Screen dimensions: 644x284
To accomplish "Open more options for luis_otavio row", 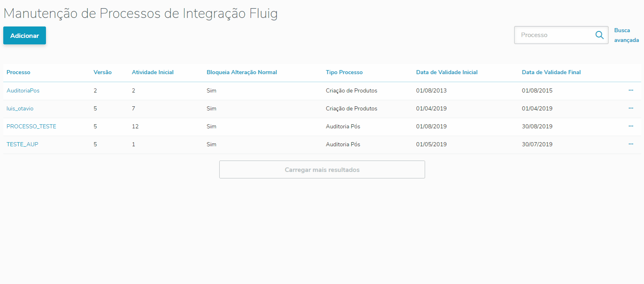I will tap(631, 108).
